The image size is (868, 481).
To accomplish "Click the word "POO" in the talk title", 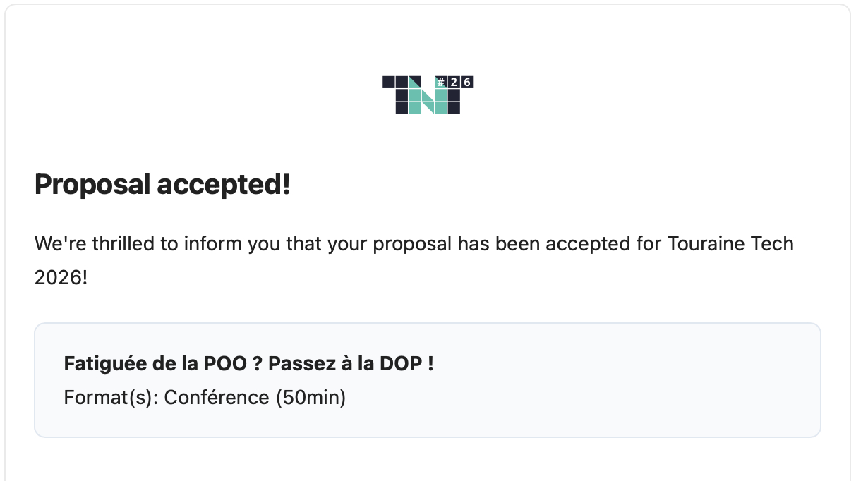I will coord(227,364).
